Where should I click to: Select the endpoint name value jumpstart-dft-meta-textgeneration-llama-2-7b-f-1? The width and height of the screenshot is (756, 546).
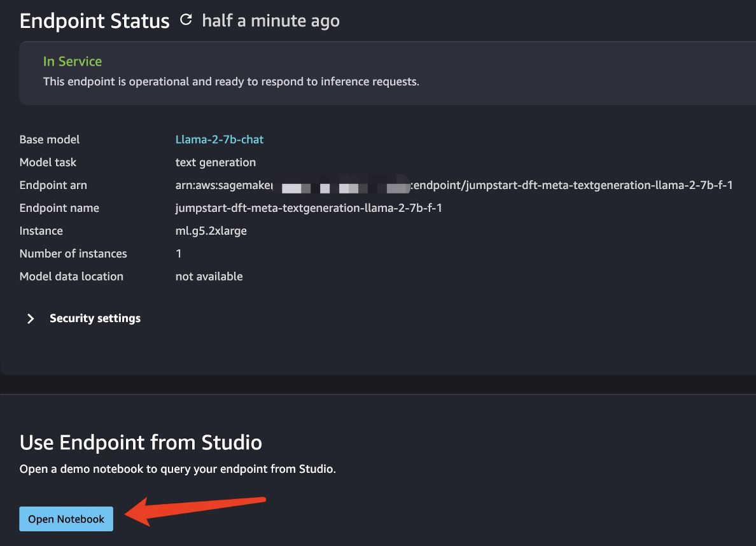309,208
